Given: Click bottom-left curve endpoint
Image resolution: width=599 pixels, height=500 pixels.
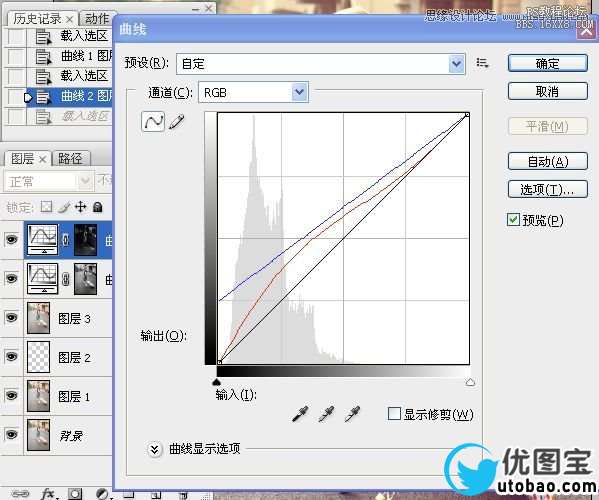Looking at the screenshot, I should pos(220,361).
